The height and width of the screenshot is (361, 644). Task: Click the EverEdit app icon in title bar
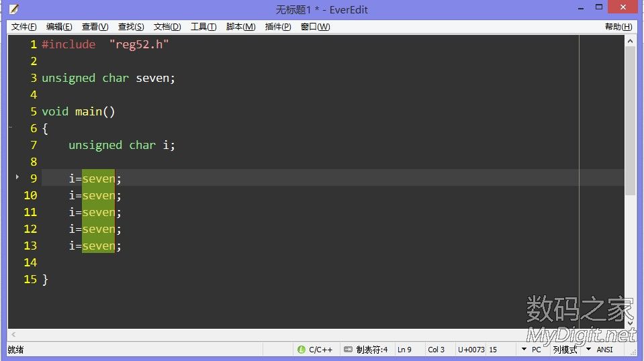coord(13,9)
